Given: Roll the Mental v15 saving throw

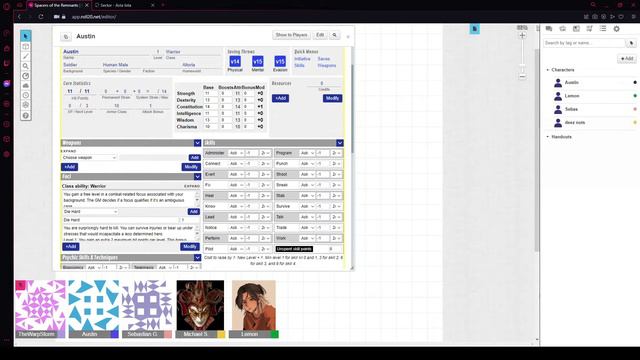Looking at the screenshot, I should click(258, 62).
